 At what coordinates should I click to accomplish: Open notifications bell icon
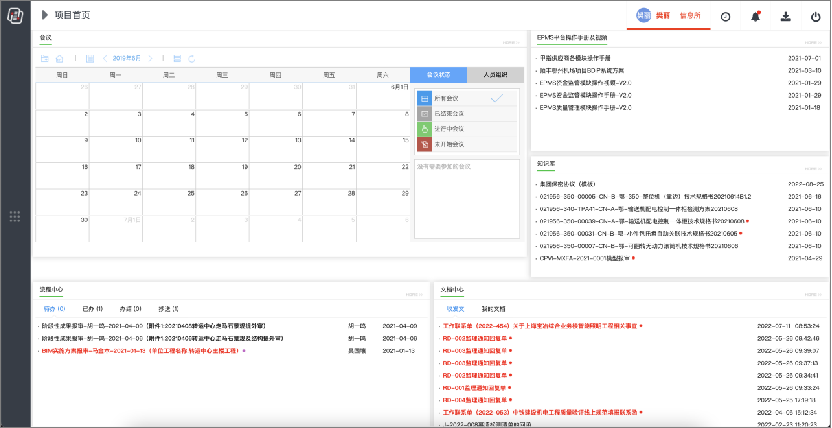tap(755, 16)
